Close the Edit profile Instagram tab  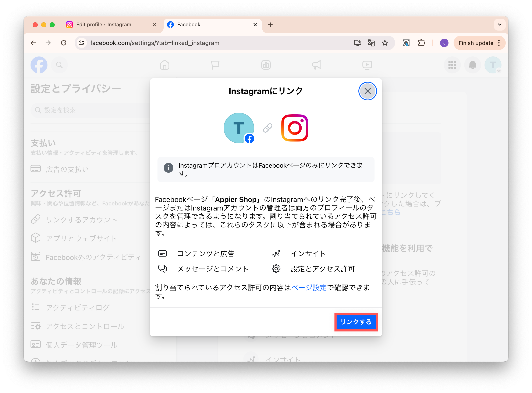pos(154,24)
